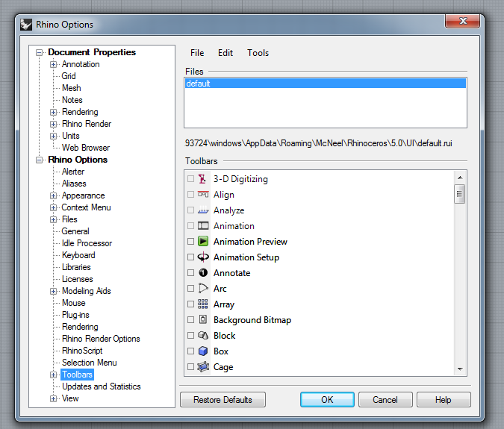Enable the Array toolbar checkbox
Image resolution: width=504 pixels, height=429 pixels.
click(x=190, y=304)
